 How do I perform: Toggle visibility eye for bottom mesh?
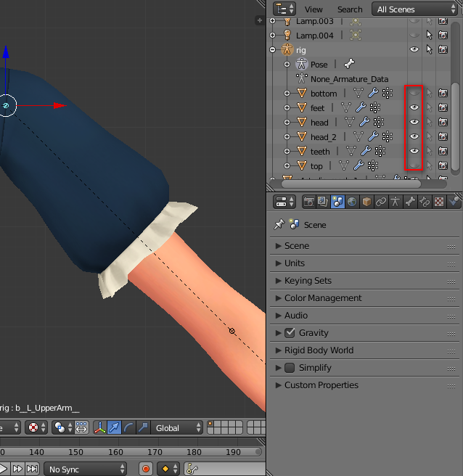414,93
